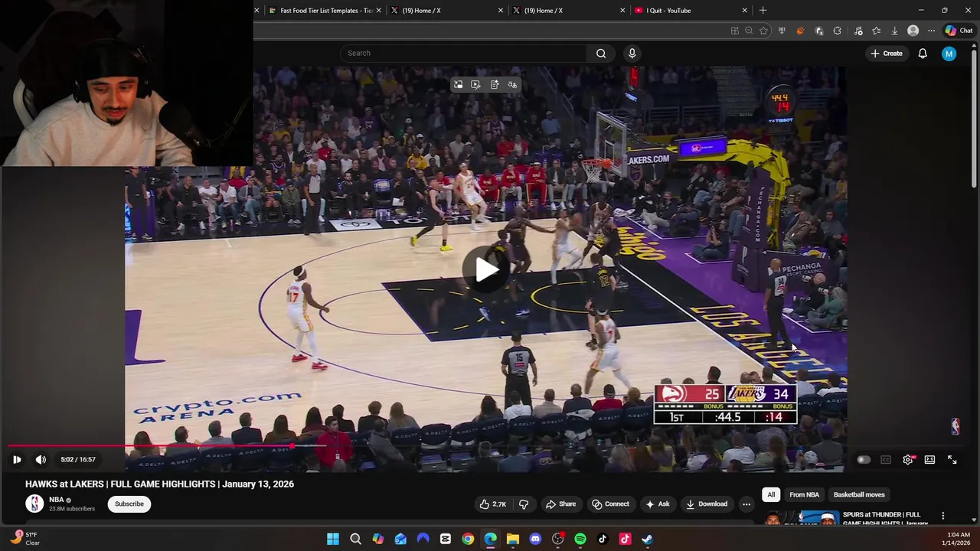Download the video
This screenshot has width=980, height=551.
(707, 504)
